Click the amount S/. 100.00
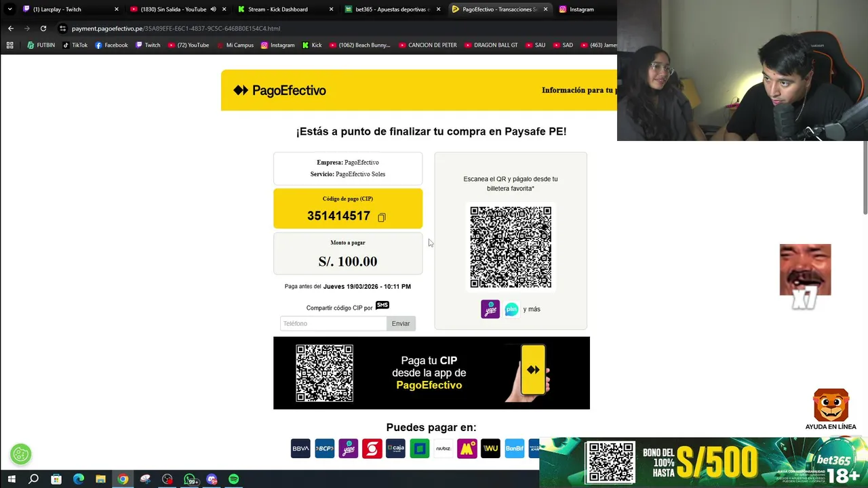Image resolution: width=868 pixels, height=488 pixels. (x=348, y=262)
